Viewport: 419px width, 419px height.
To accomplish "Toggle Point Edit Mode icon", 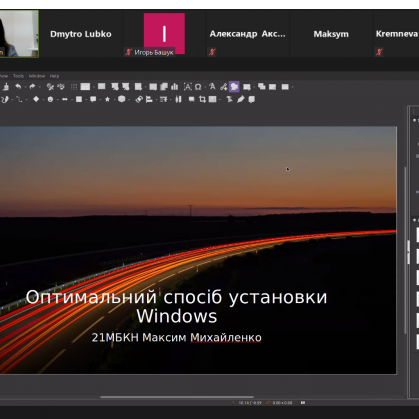I will [x=229, y=99].
